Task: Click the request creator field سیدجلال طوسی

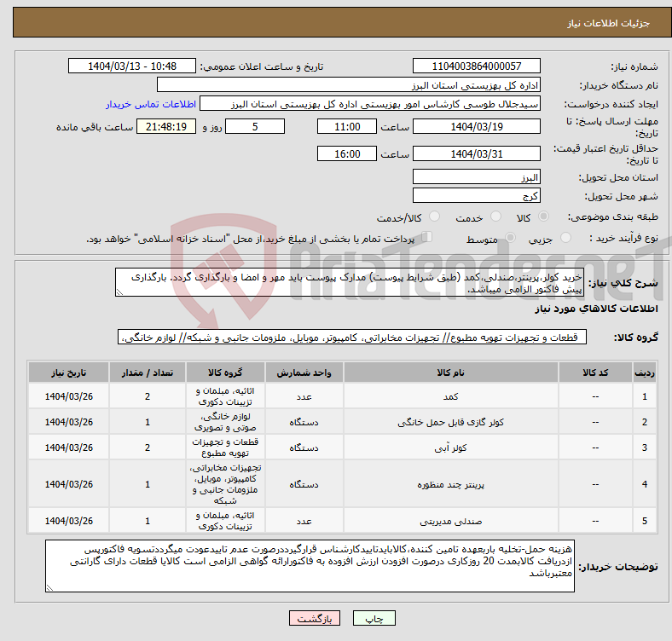Action: tap(370, 104)
